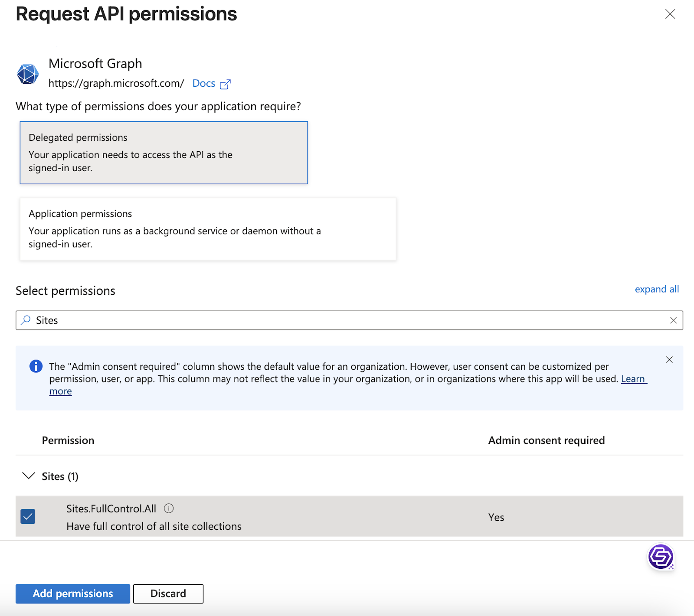Click the Microsoft Graph logo icon

(28, 74)
